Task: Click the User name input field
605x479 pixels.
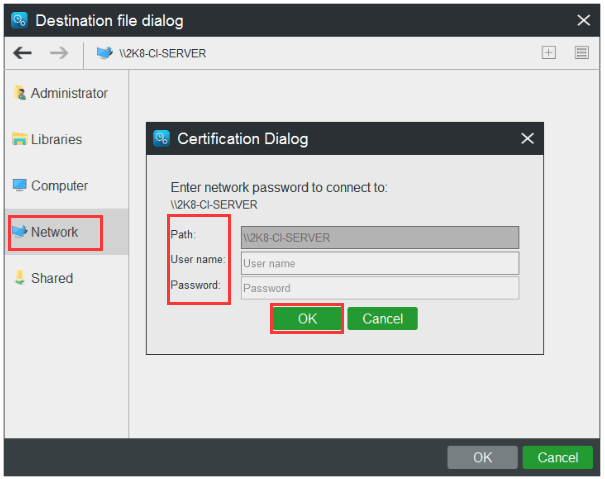Action: click(380, 263)
